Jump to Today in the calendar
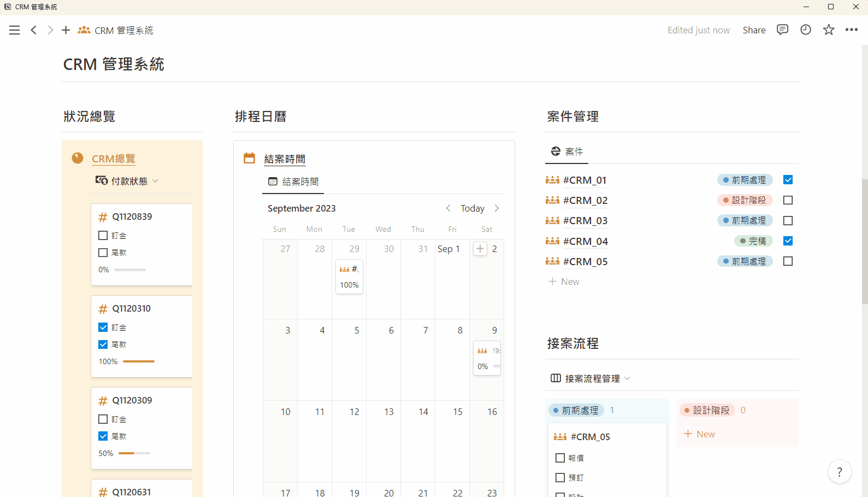868x497 pixels. pos(473,208)
